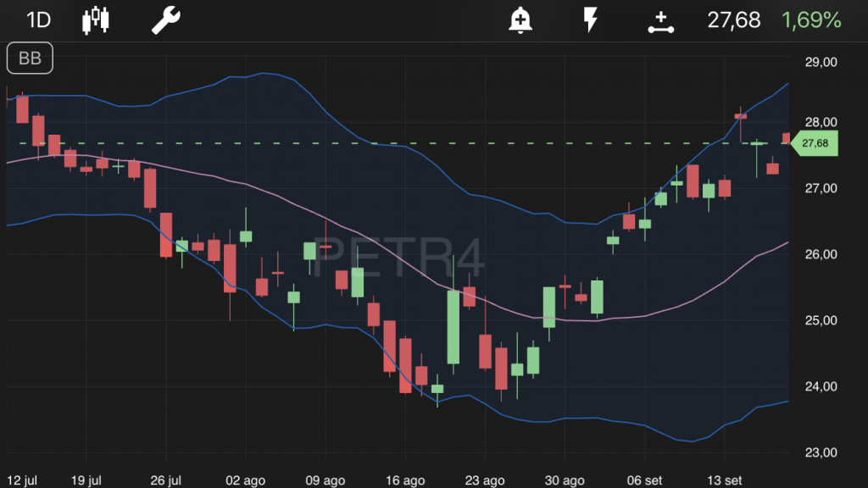Open chart settings wrench icon
This screenshot has width=868, height=488.
[166, 20]
